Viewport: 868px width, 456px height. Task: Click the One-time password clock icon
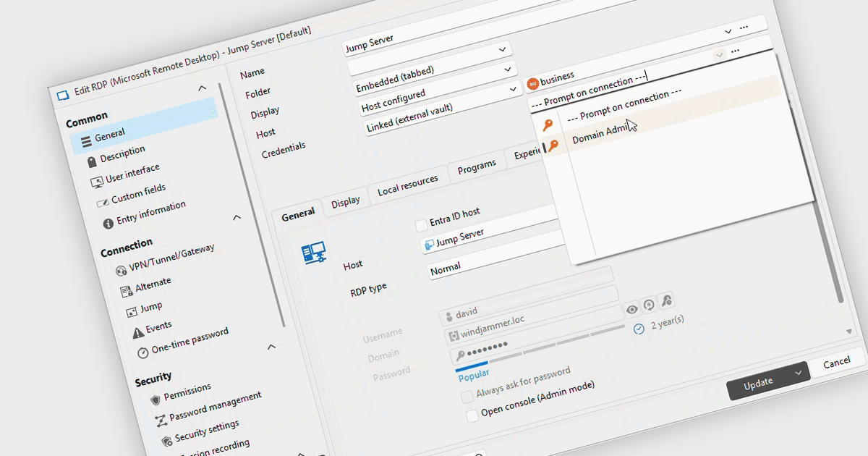[142, 352]
